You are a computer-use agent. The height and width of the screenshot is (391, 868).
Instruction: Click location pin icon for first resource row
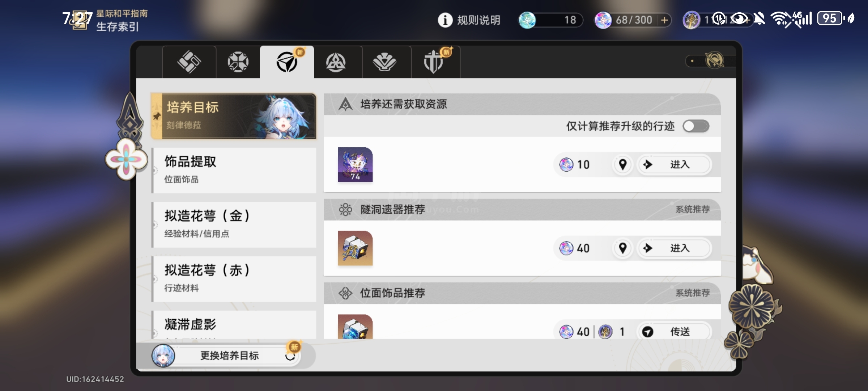click(x=622, y=164)
